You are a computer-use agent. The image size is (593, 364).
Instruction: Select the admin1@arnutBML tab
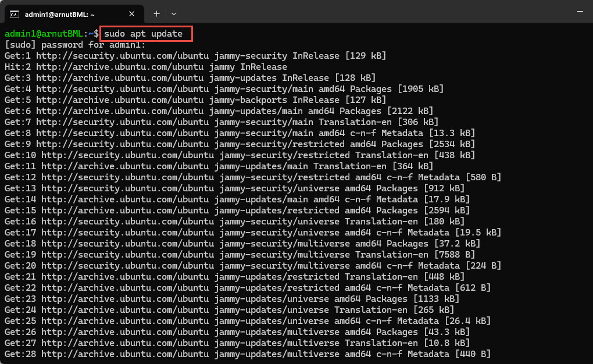(74, 14)
